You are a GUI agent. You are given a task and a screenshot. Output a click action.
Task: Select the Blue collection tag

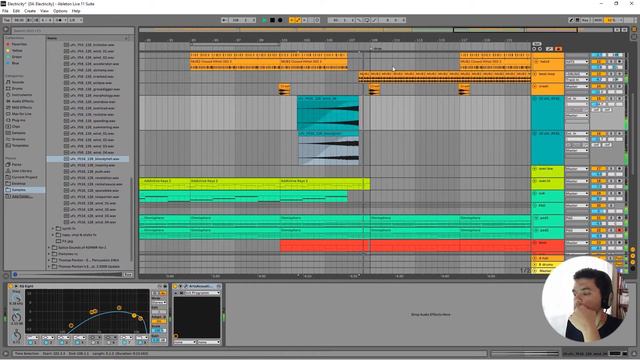pyautogui.click(x=15, y=63)
